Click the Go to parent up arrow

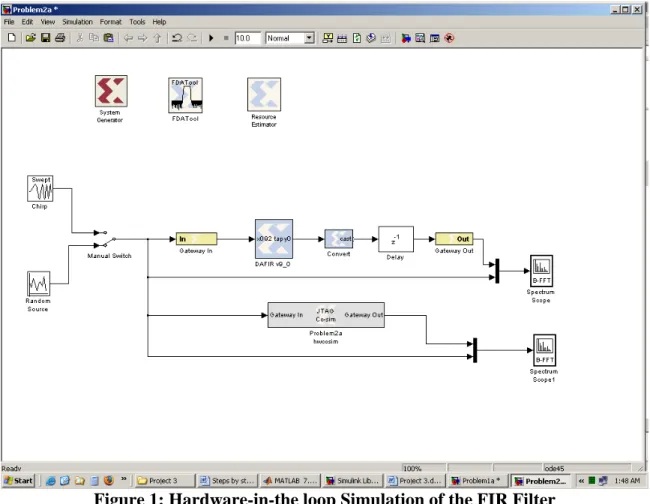tap(157, 38)
